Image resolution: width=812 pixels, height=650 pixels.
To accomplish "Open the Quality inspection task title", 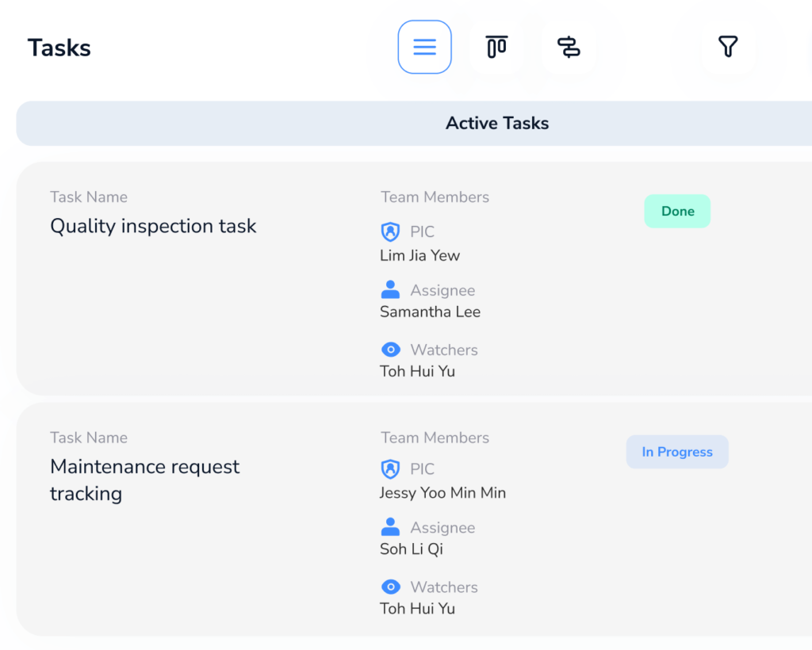I will point(153,226).
